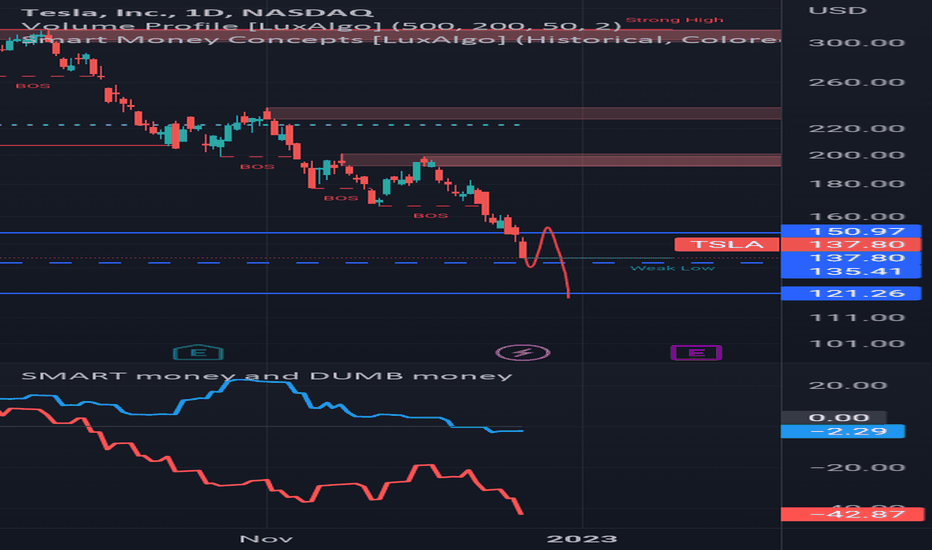Click the BOS label just left of the Nov line
Viewport: 932px width, 550px height.
[257, 166]
